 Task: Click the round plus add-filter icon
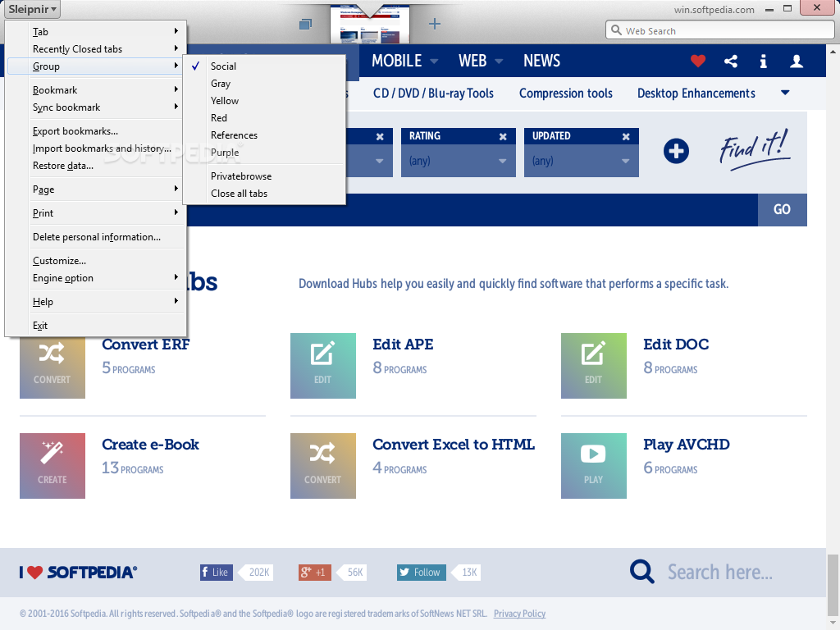[x=676, y=151]
